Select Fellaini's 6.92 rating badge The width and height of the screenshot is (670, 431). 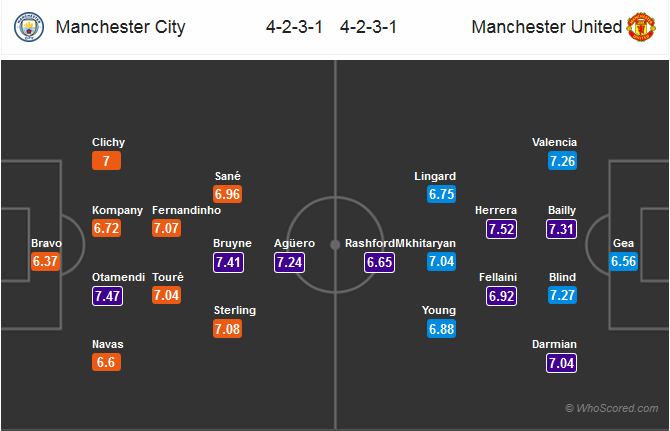(502, 296)
